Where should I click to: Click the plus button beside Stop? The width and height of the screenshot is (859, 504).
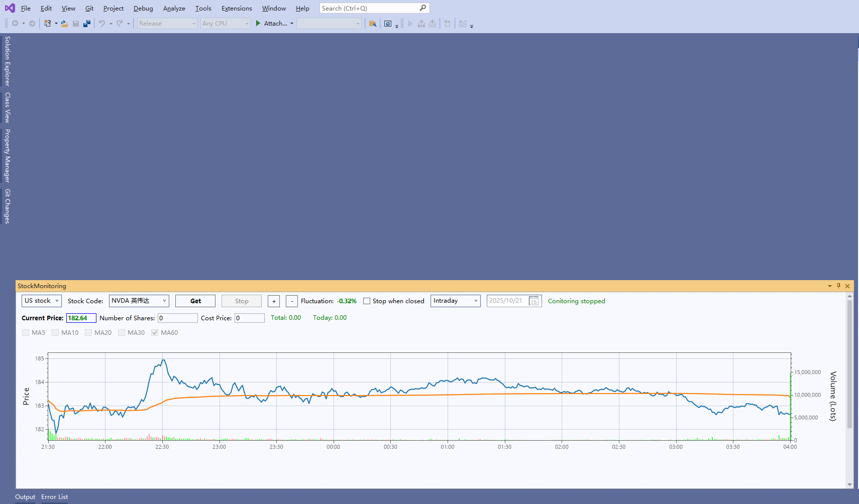274,301
